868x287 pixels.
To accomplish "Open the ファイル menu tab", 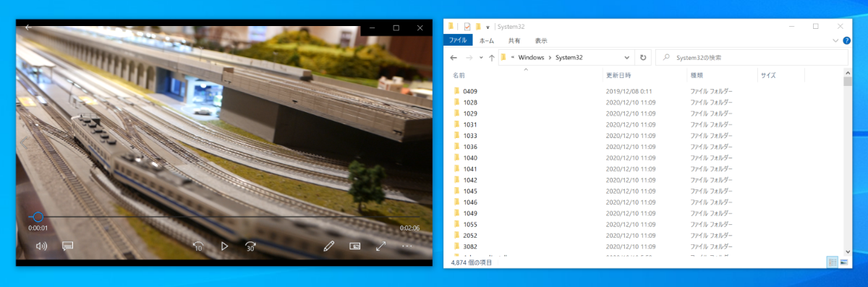I will (457, 40).
